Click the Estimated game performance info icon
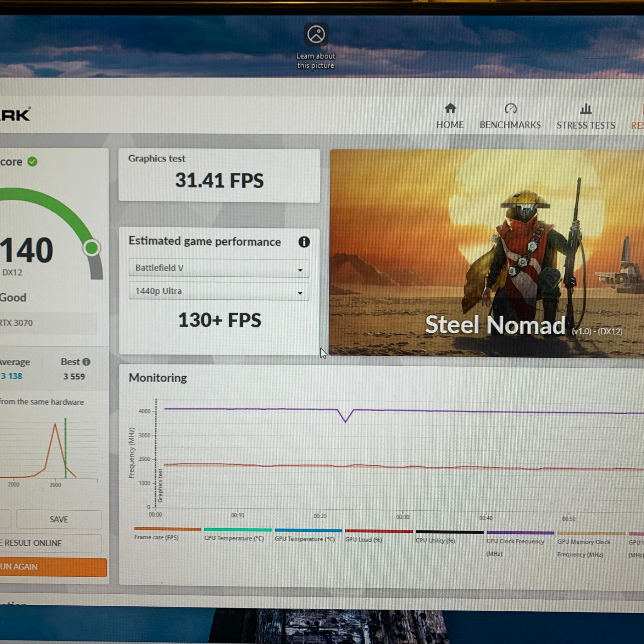 pyautogui.click(x=304, y=242)
